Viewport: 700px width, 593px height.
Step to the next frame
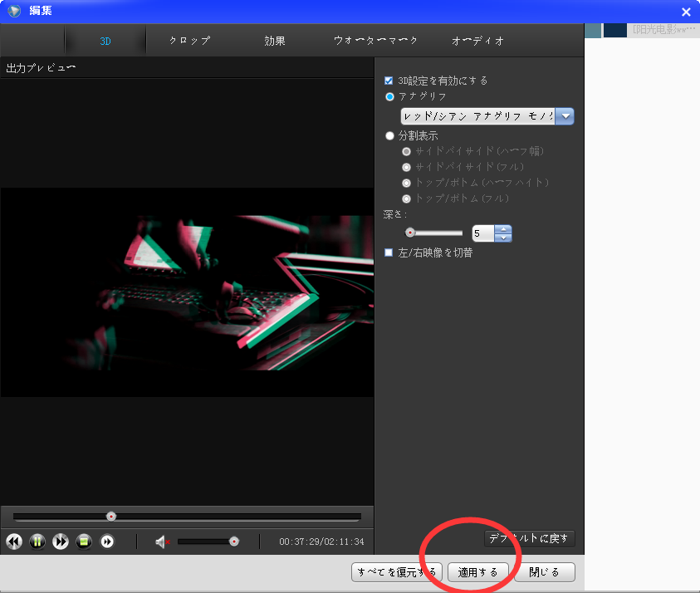[107, 542]
